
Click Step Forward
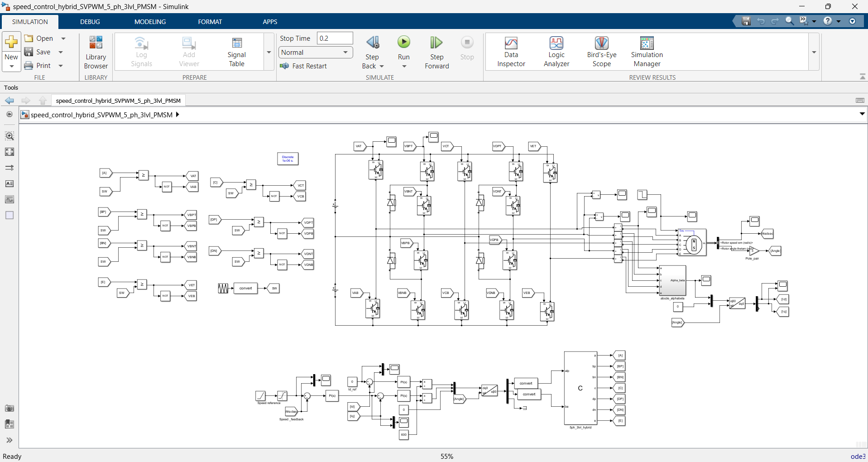(436, 52)
